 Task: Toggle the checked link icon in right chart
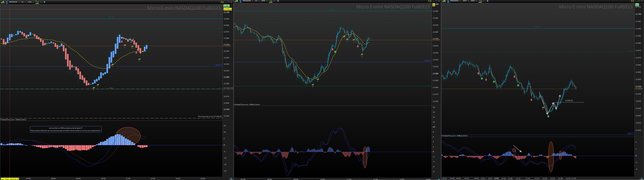tap(448, 1)
